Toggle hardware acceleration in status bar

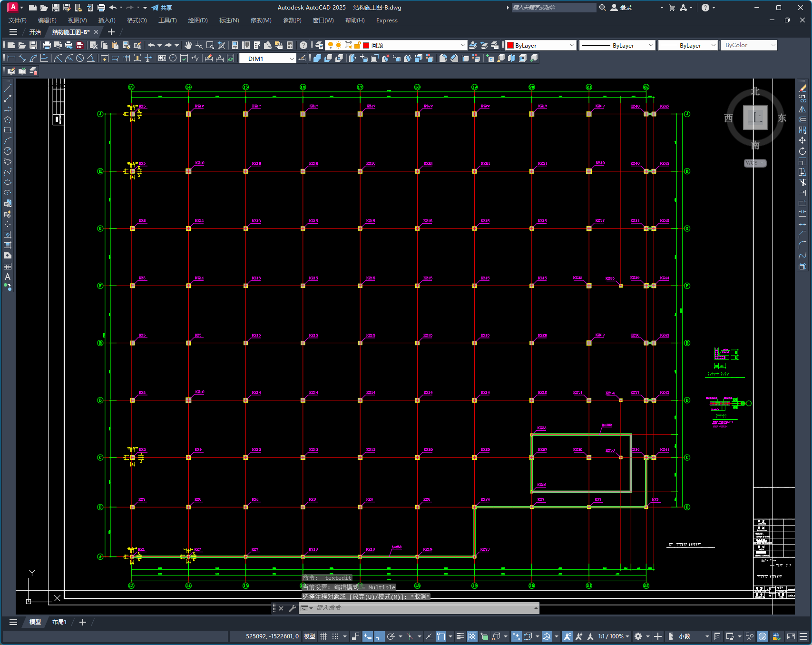click(763, 636)
